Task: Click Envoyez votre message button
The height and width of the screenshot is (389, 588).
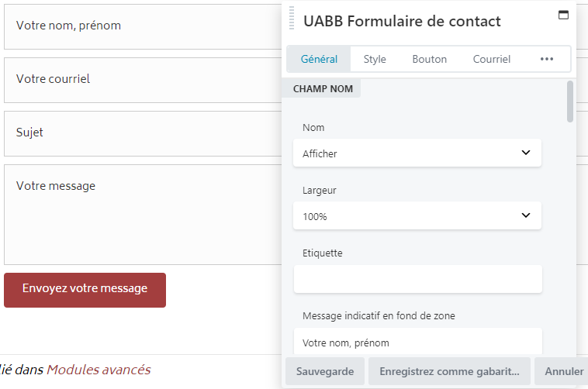Action: click(85, 289)
